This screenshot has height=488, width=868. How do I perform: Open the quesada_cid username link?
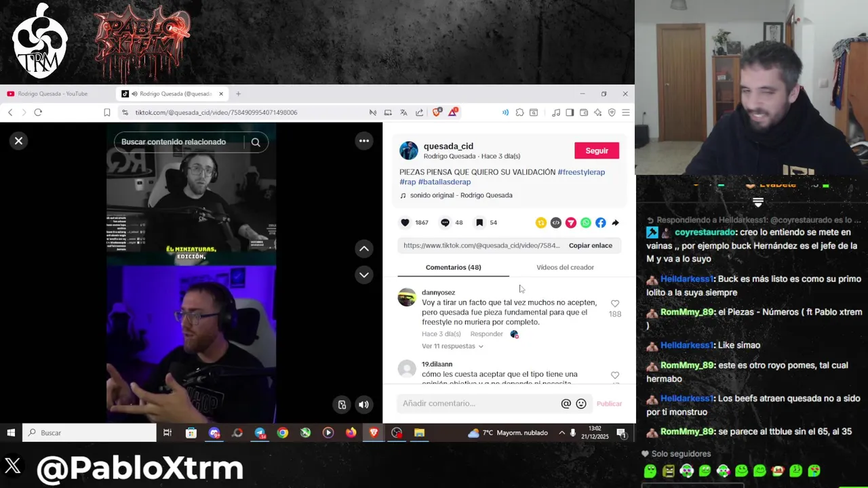[448, 146]
